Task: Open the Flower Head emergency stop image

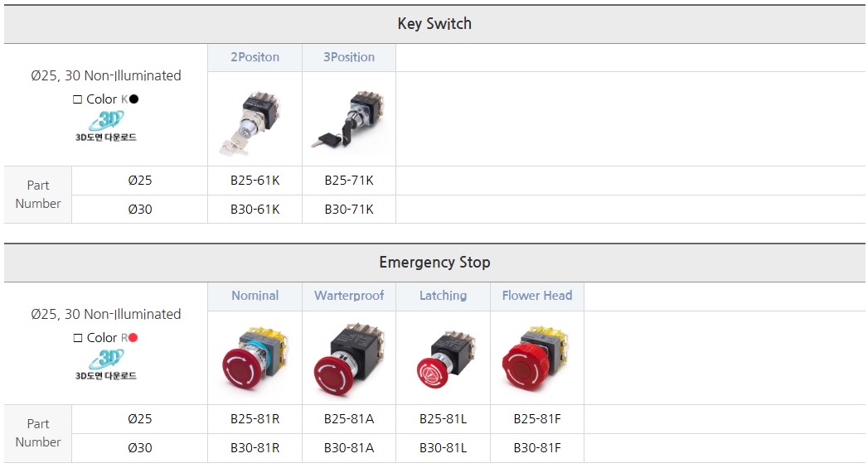Action: (x=536, y=359)
